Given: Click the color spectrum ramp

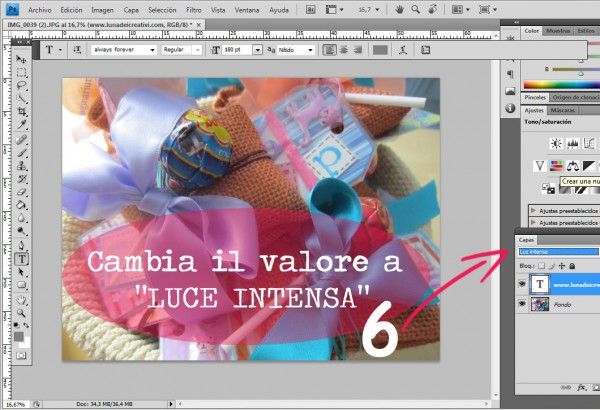Looking at the screenshot, I should [561, 85].
